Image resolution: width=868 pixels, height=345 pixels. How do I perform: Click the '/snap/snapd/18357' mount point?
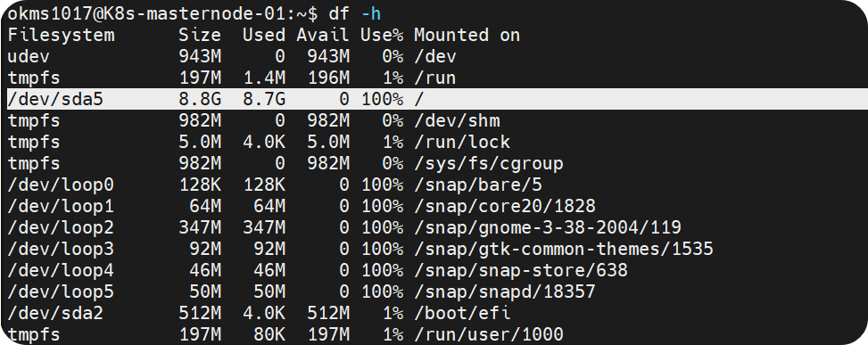[x=505, y=292]
